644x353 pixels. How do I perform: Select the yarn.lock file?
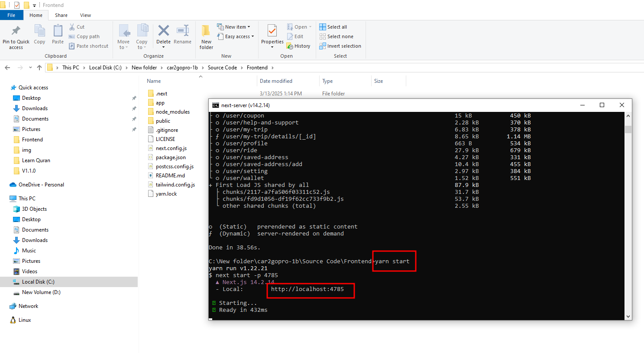point(166,194)
